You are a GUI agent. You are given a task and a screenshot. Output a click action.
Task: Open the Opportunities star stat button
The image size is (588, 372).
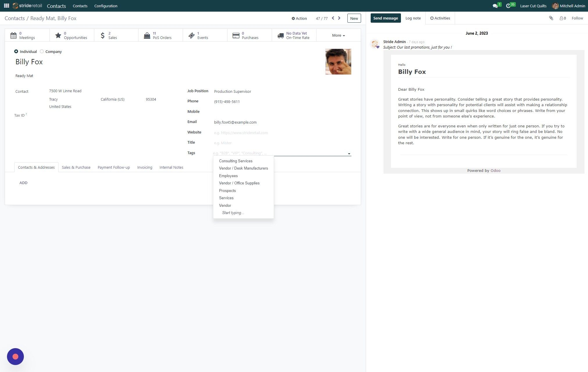pos(72,35)
